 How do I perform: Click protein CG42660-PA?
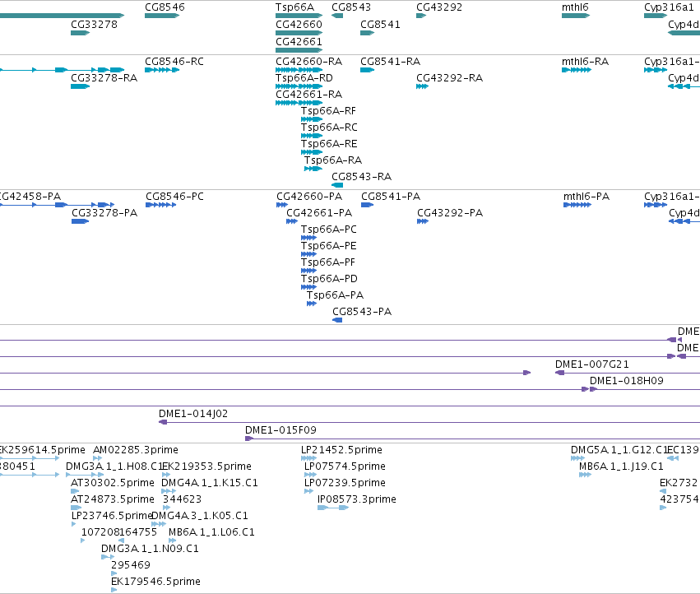click(x=309, y=197)
